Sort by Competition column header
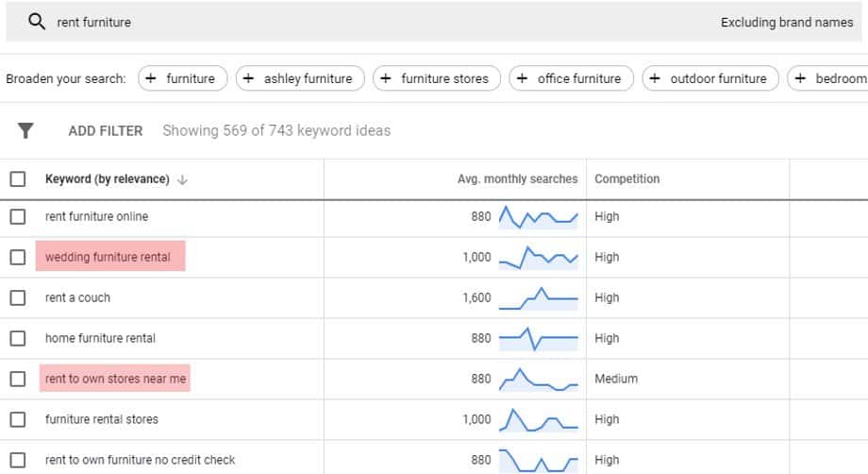The image size is (868, 474). [x=626, y=179]
